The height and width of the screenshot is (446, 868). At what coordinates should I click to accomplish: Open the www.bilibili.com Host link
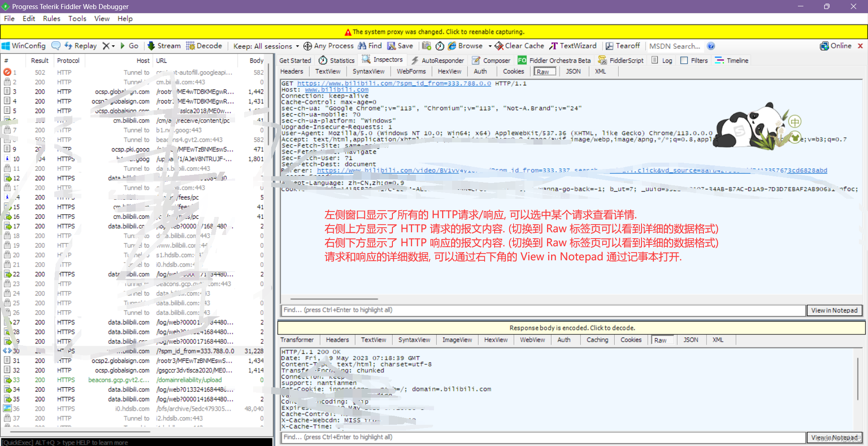tap(337, 90)
